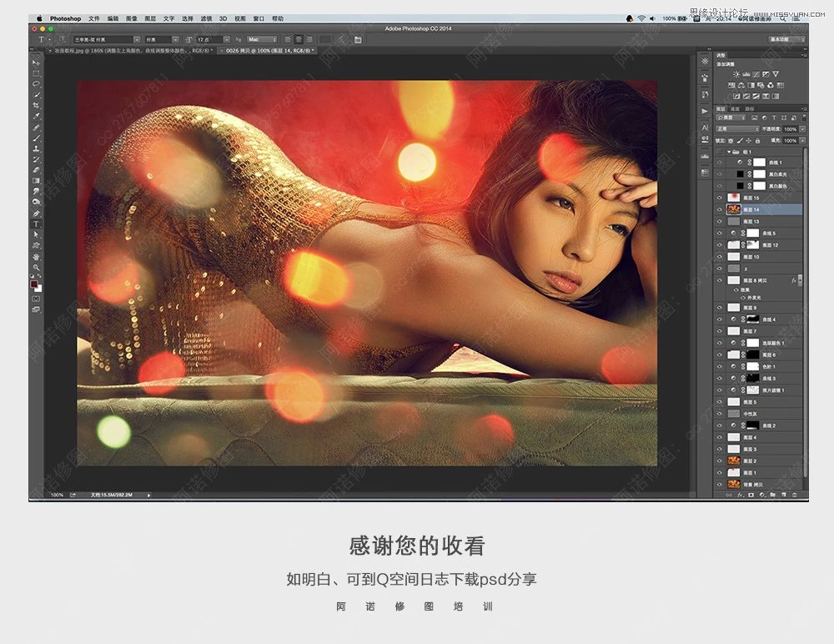
Task: Select the Type tool in toolbox
Action: click(x=36, y=224)
